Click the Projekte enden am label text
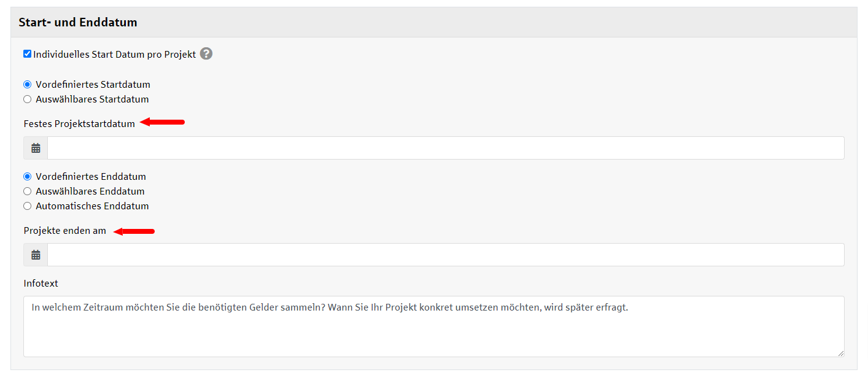Image resolution: width=868 pixels, height=375 pixels. pos(65,231)
